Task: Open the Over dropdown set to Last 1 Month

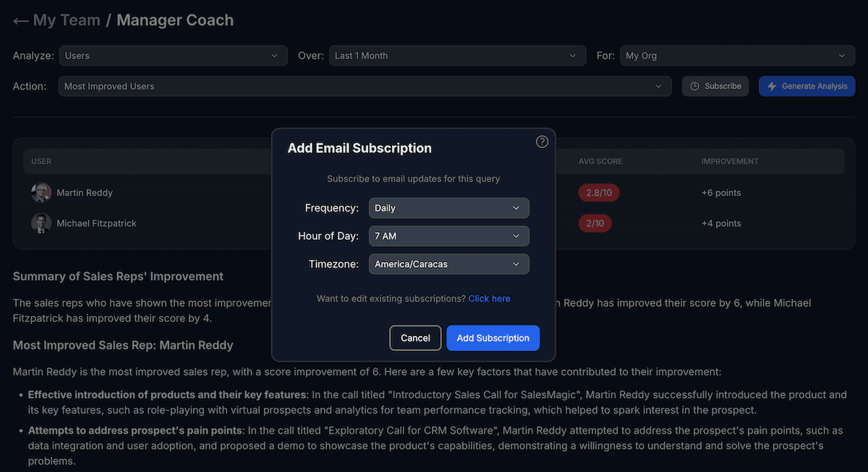Action: click(x=457, y=55)
